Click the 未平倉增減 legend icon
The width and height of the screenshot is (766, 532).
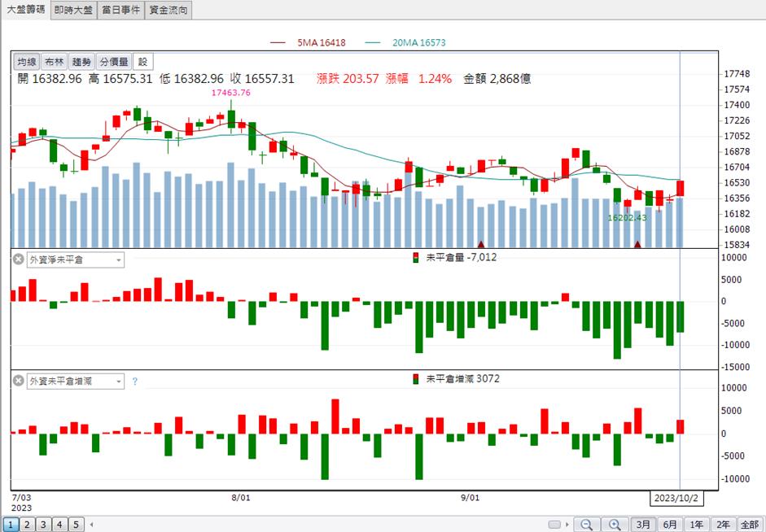[x=416, y=379]
